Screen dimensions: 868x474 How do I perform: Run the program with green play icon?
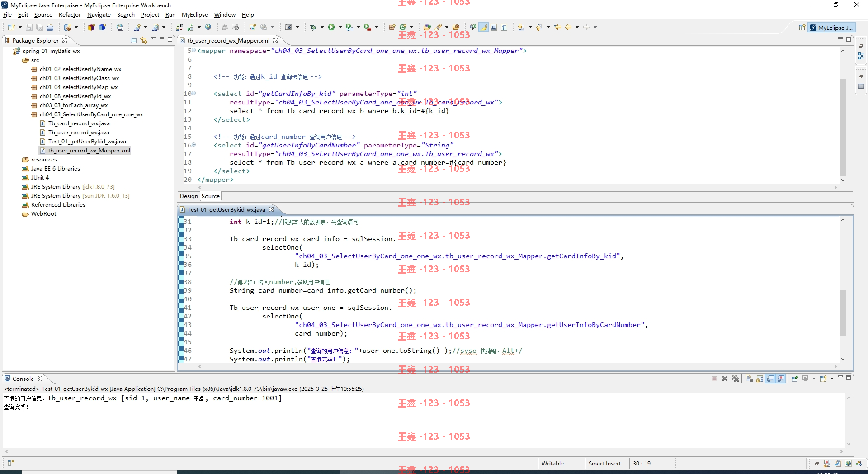(x=331, y=27)
